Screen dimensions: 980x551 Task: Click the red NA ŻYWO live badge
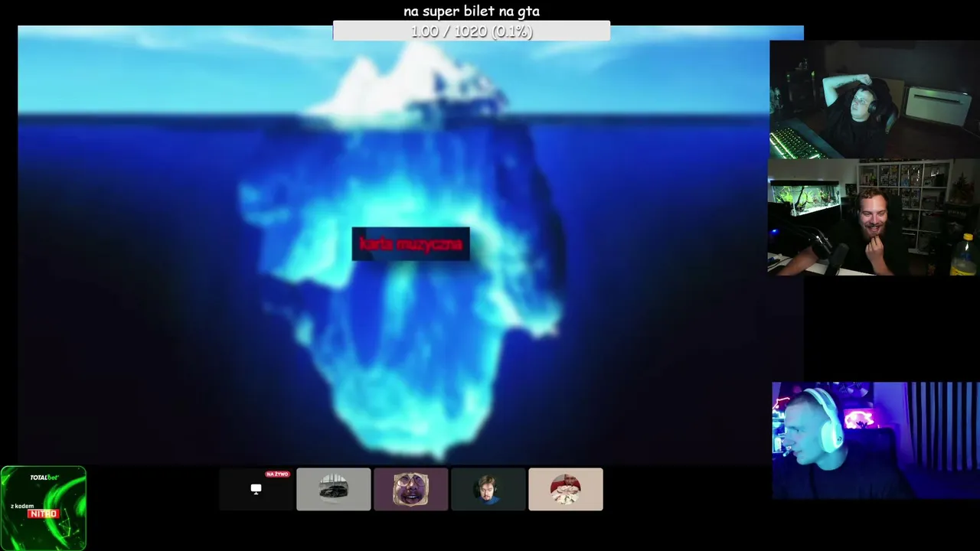[277, 474]
